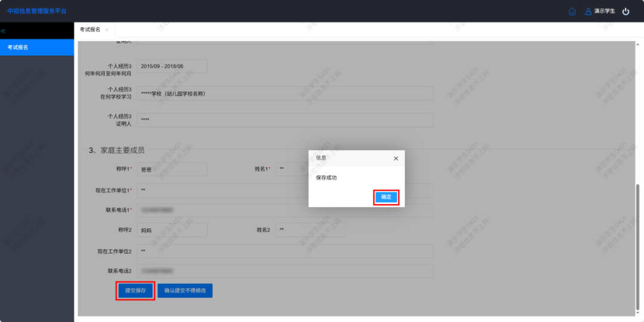Click the 称呼1 input field
644x322 pixels.
pyautogui.click(x=172, y=169)
